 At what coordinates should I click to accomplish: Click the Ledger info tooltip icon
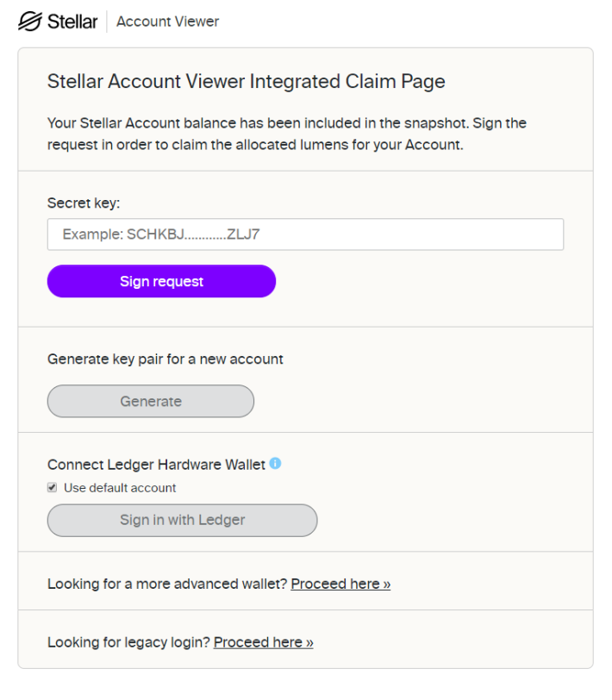point(276,464)
